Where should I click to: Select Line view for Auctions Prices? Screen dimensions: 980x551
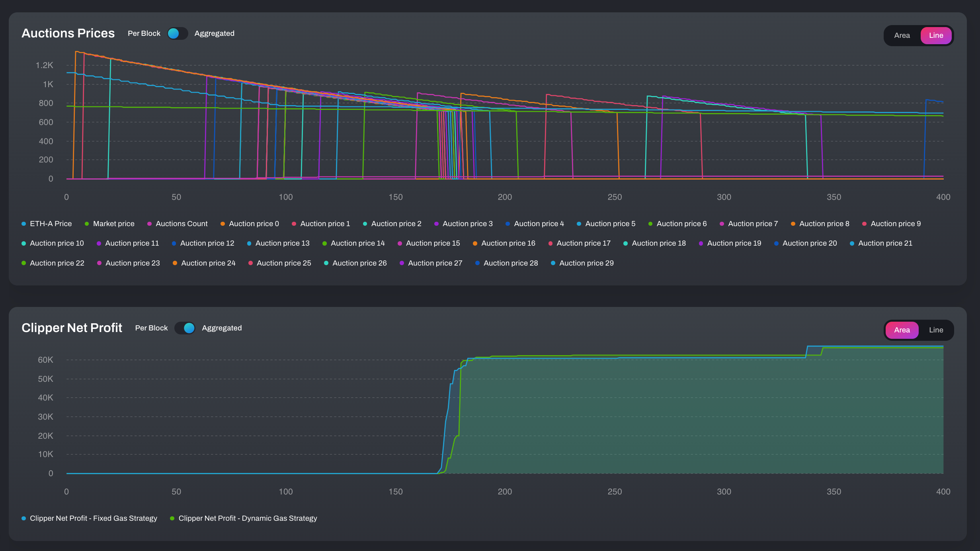[936, 35]
